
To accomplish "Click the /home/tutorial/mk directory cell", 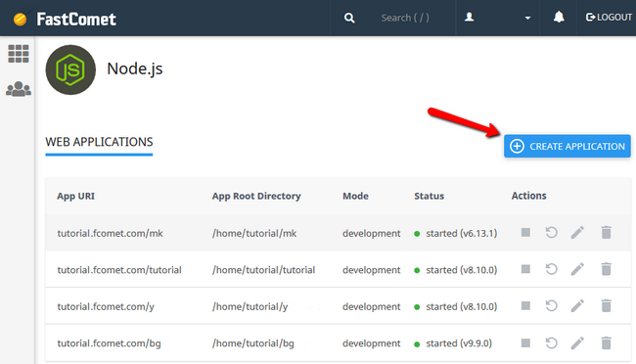I will [x=254, y=233].
